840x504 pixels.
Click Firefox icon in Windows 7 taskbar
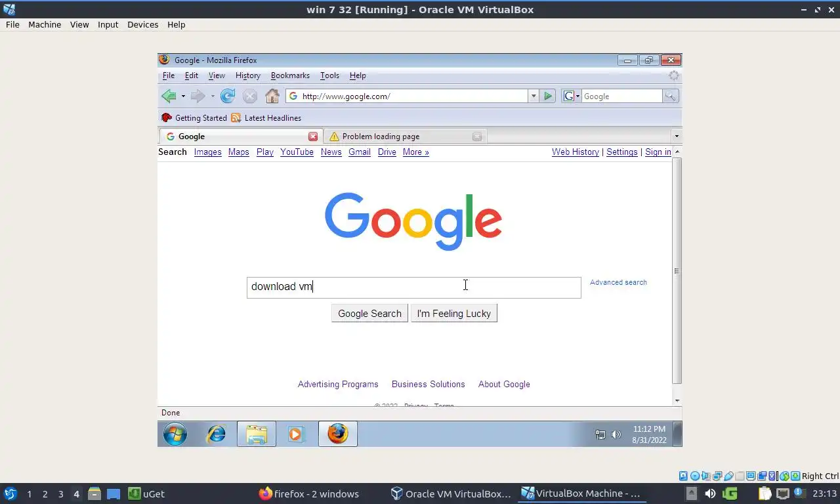point(338,434)
